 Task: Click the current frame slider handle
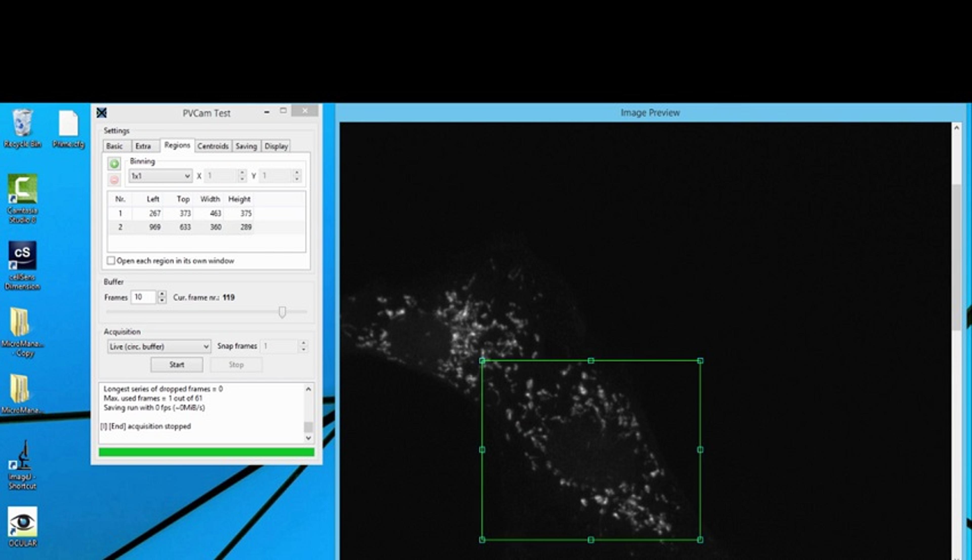[x=282, y=312]
